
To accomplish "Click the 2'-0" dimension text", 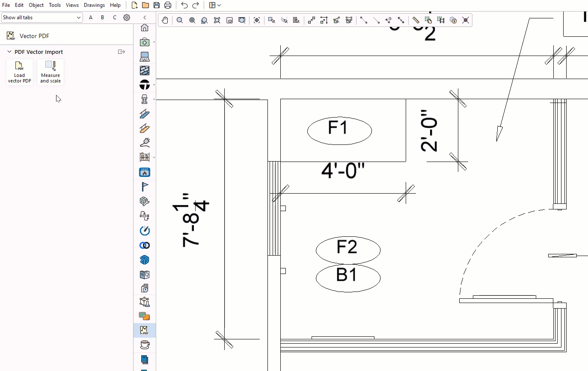I will (429, 131).
